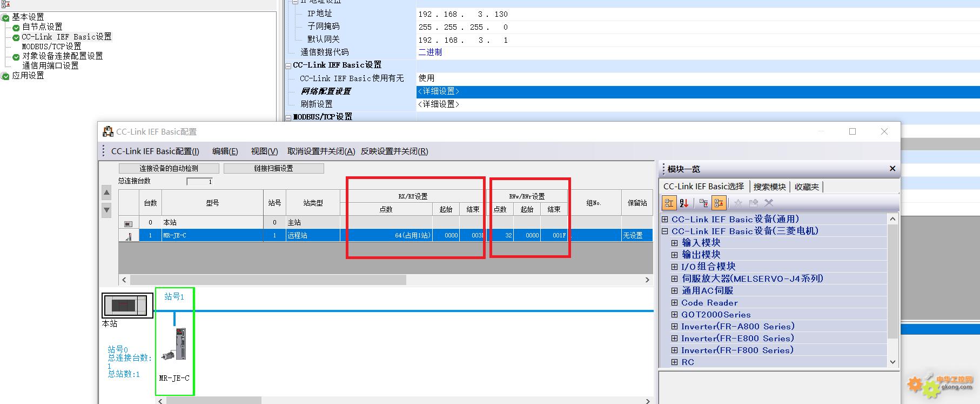Select MODBUS/TCP设置 in settings tree

[x=51, y=47]
